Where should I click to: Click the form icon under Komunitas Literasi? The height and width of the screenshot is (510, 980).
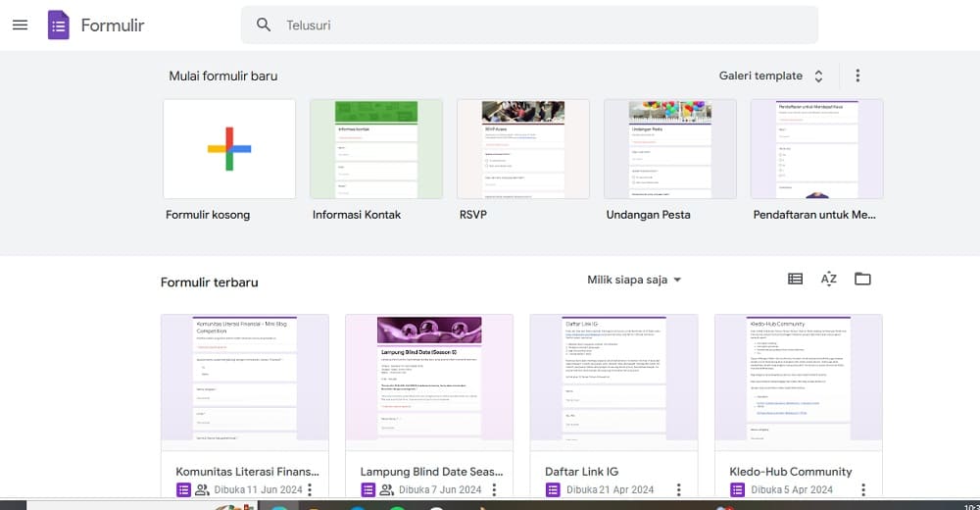pyautogui.click(x=183, y=490)
